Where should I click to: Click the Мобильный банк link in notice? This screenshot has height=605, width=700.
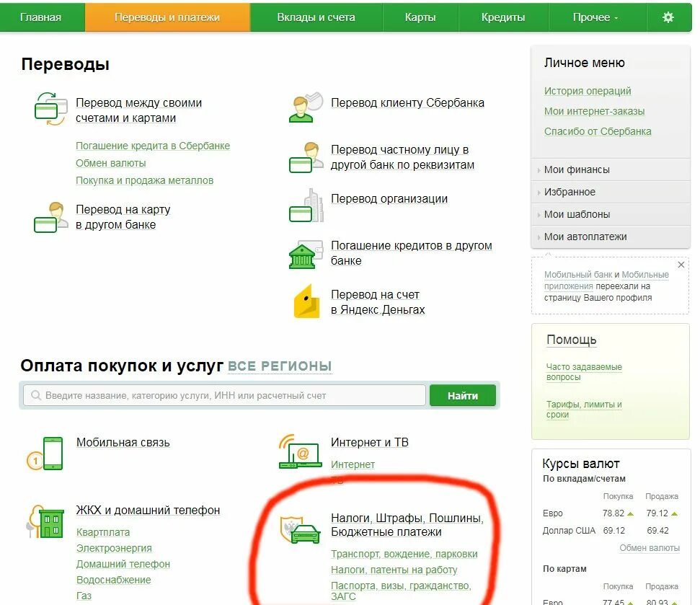(577, 275)
